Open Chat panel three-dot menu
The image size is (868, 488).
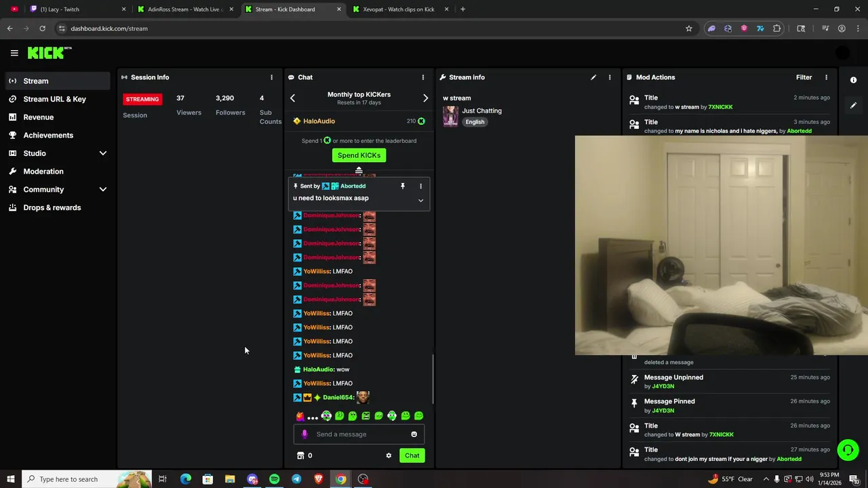(422, 77)
